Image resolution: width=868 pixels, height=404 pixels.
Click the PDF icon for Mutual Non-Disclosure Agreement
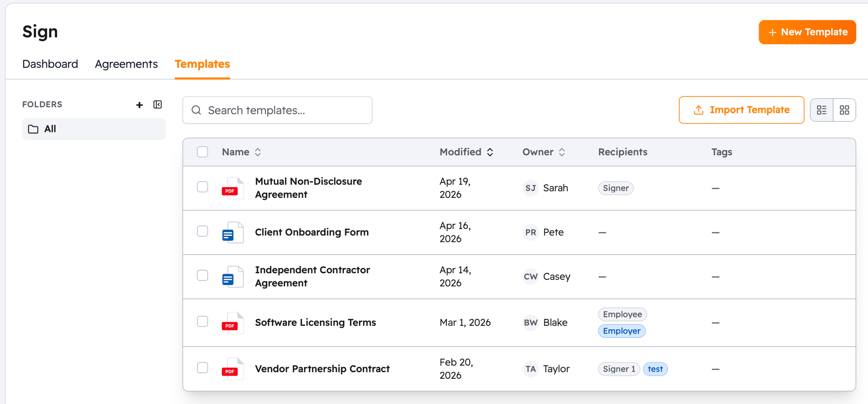[x=233, y=188]
